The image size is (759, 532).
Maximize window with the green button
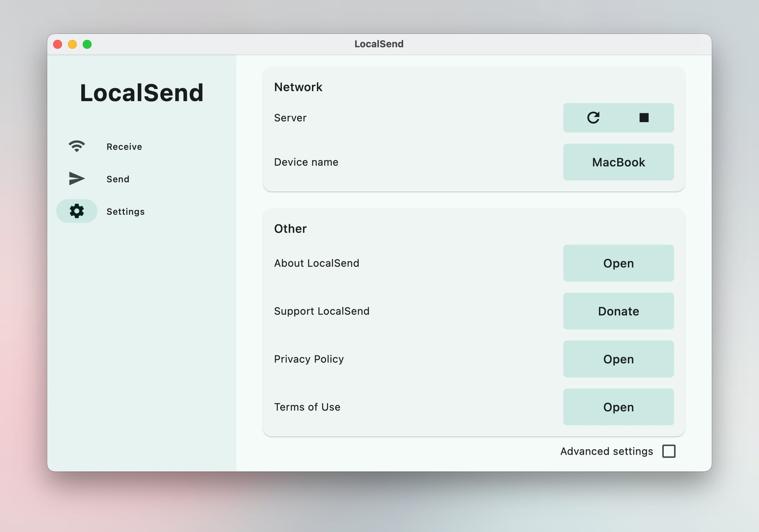pos(87,44)
